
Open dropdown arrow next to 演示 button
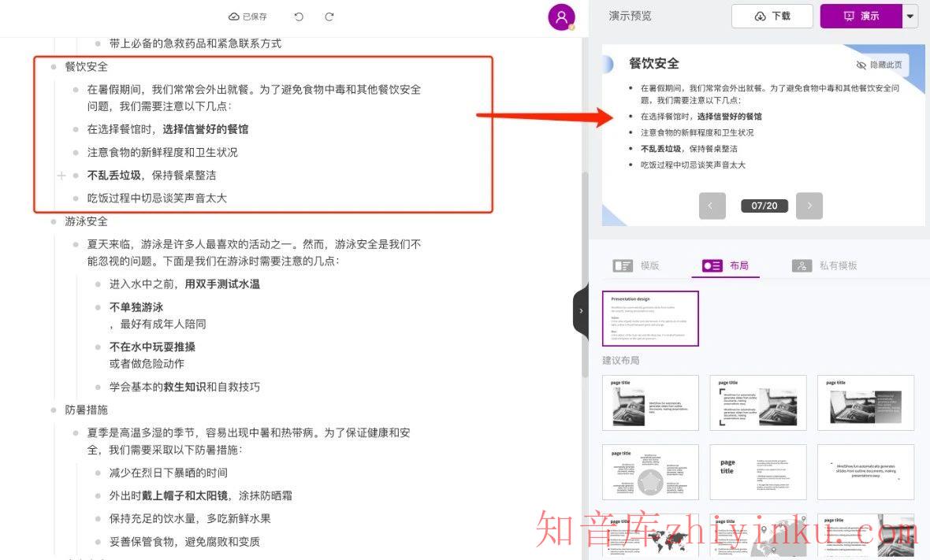[x=910, y=16]
